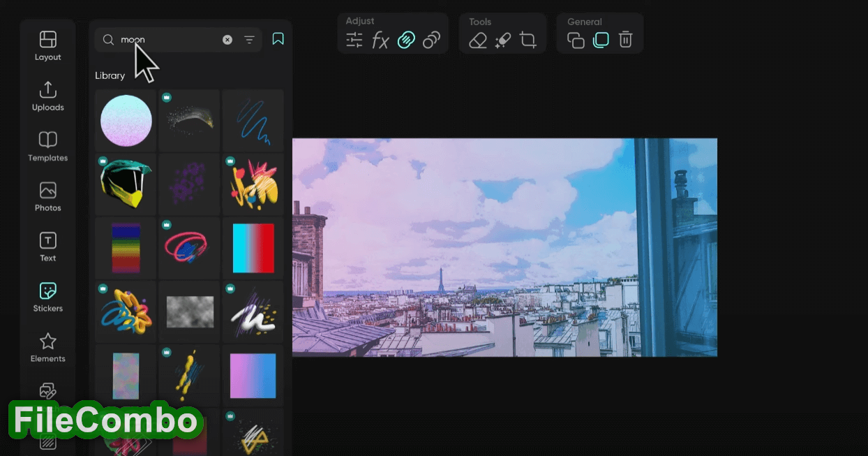The height and width of the screenshot is (456, 868).
Task: Open the Adjust sliders tool
Action: (x=354, y=41)
